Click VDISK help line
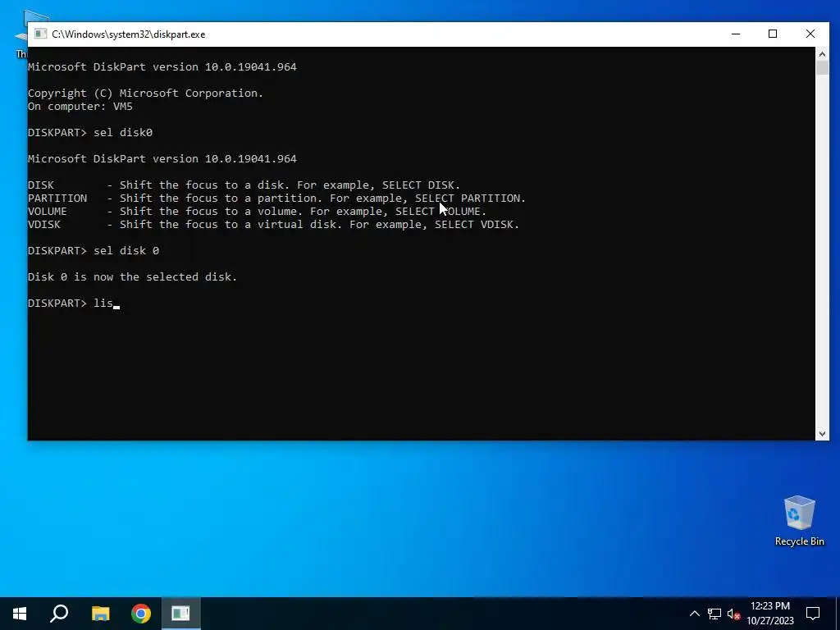 (273, 225)
